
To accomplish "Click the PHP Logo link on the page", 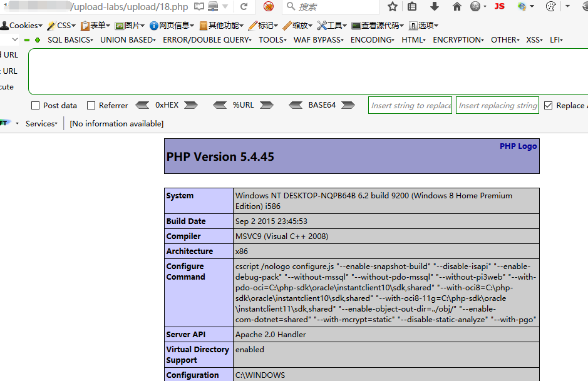I will click(518, 146).
